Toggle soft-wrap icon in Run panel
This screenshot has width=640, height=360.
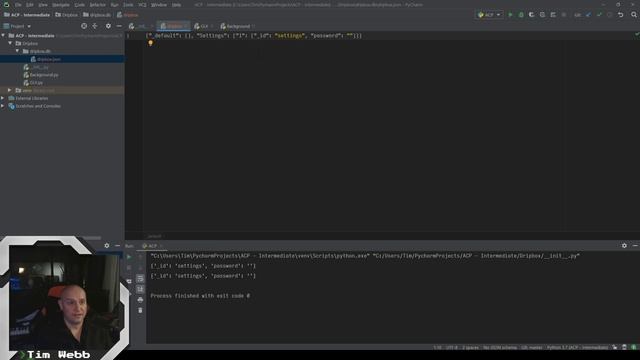(x=140, y=278)
